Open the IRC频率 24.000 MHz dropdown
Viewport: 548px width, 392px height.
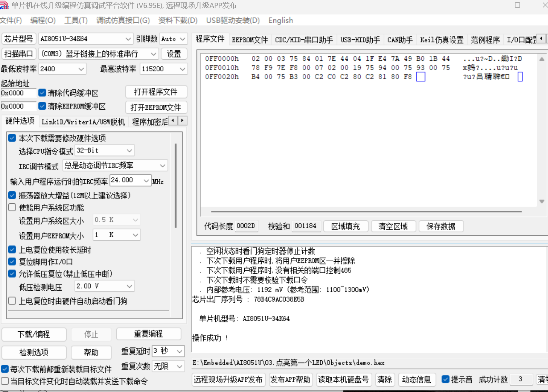[x=130, y=180]
